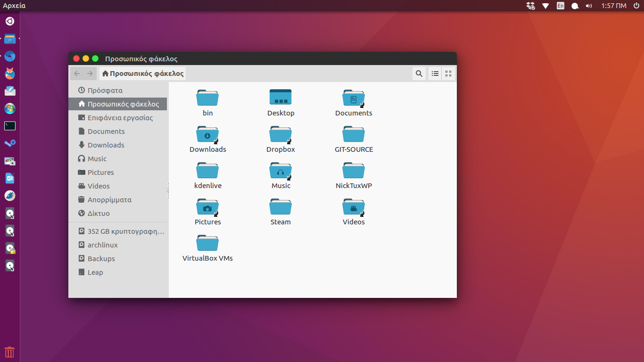Click the forward navigation arrow

click(90, 74)
